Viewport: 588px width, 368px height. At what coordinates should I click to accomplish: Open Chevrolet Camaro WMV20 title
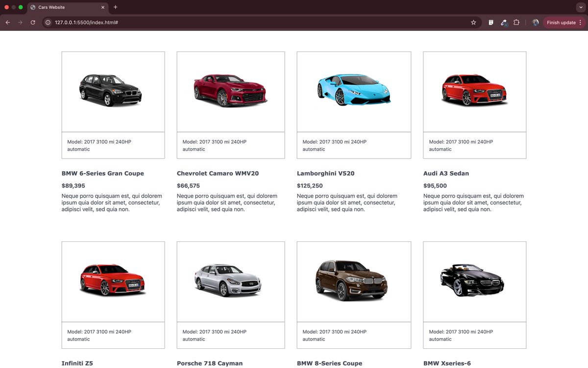pos(218,173)
